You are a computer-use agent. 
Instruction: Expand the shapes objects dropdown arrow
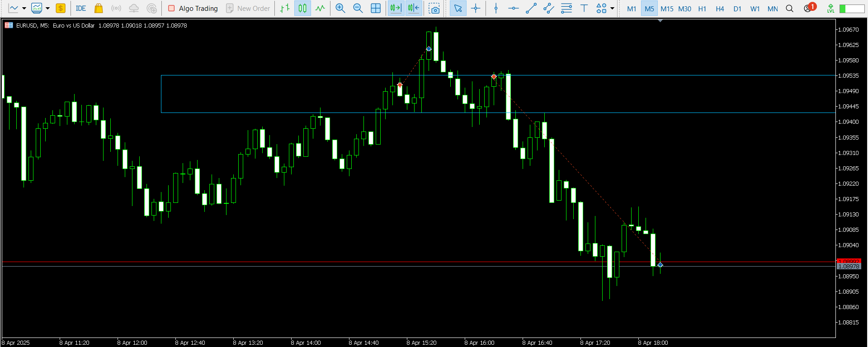[x=612, y=8]
